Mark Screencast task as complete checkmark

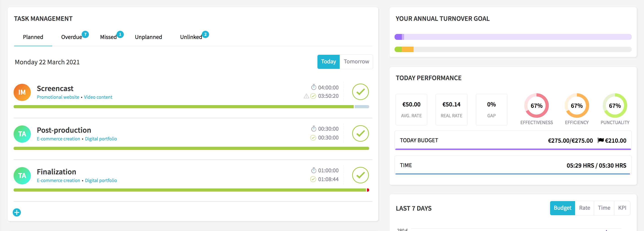point(360,92)
